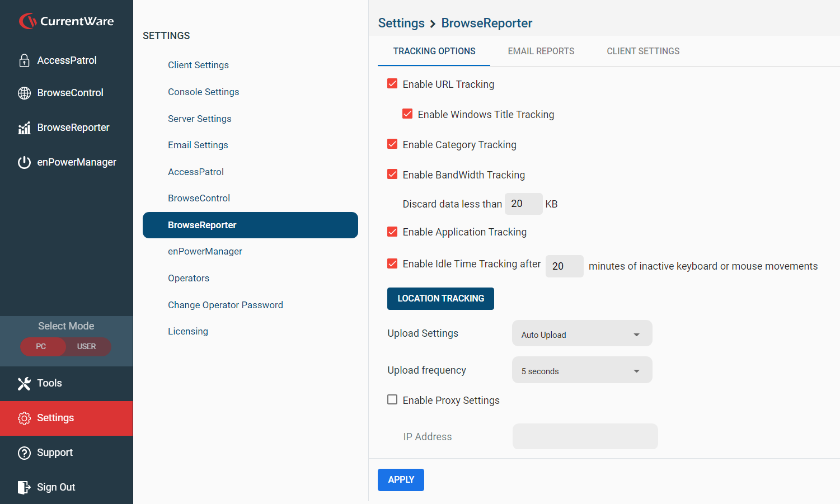This screenshot has width=840, height=504.
Task: Open Licensing in the settings list
Action: (187, 331)
